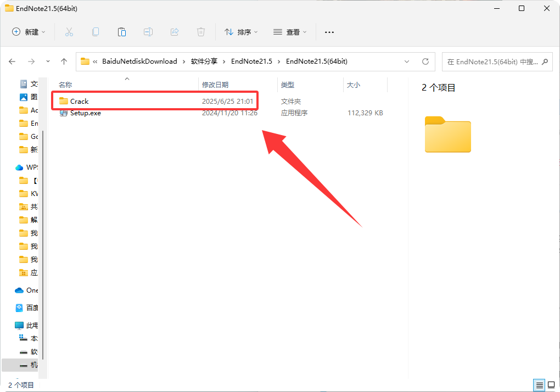The height and width of the screenshot is (392, 560).
Task: Click the 2024/11/20 11:26 date cell
Action: click(229, 113)
